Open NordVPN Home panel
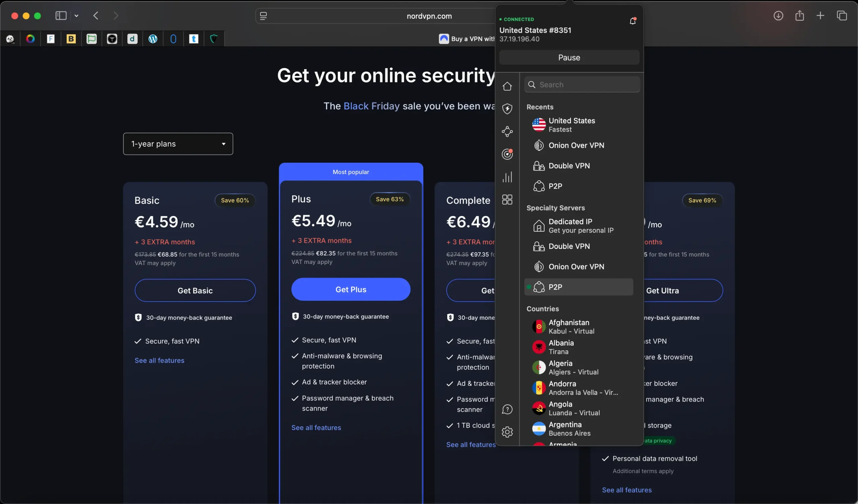Image resolution: width=858 pixels, height=504 pixels. 507,86
